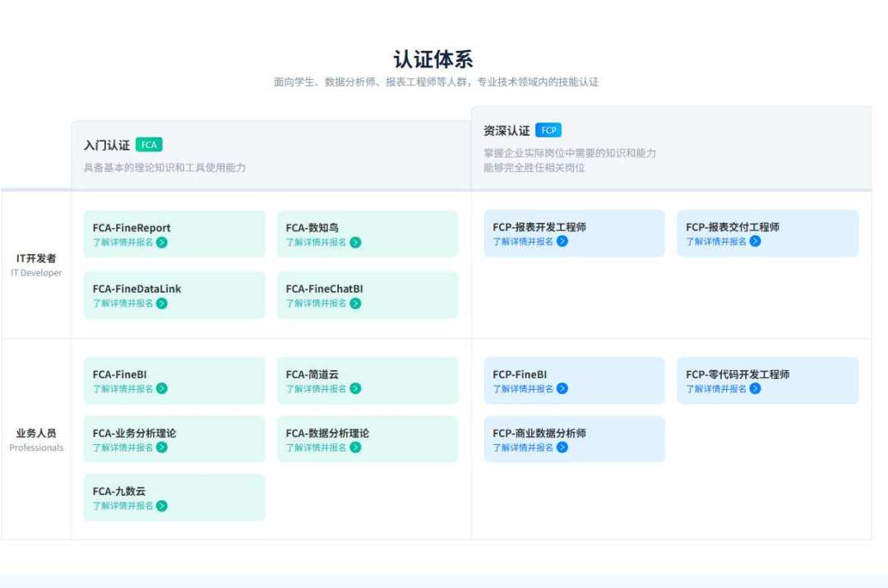Click 了解详情并报名 under FCA-FineBI
888x588 pixels.
[x=123, y=389]
